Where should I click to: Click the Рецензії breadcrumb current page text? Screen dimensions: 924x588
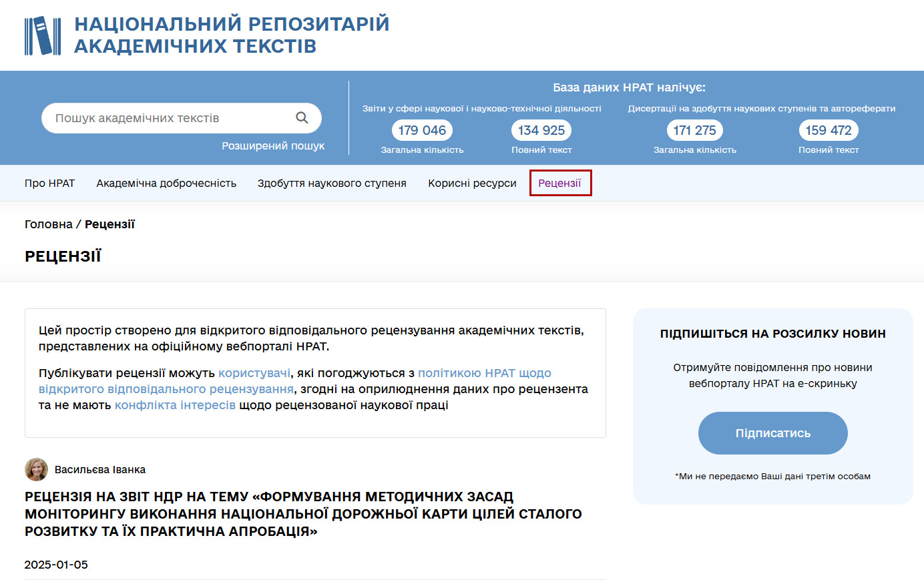[109, 224]
